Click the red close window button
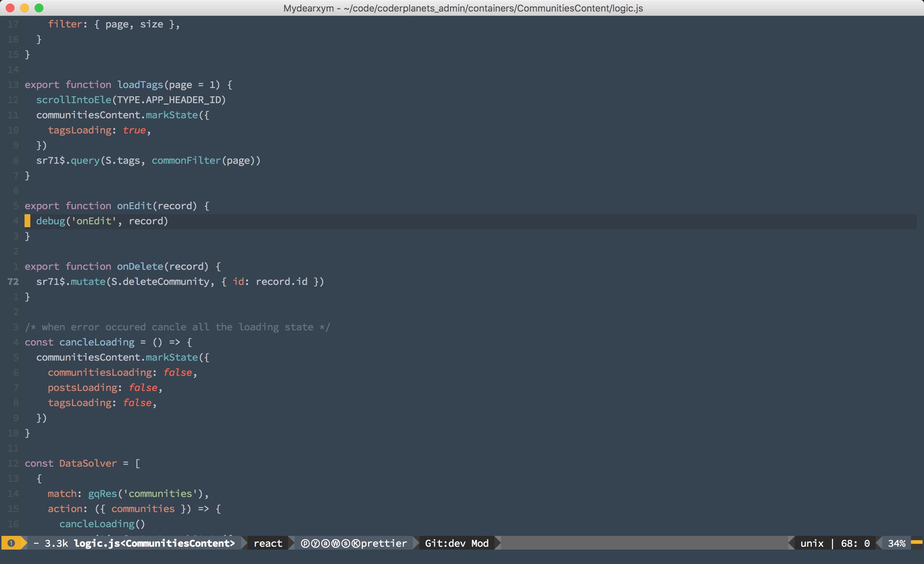 10,8
